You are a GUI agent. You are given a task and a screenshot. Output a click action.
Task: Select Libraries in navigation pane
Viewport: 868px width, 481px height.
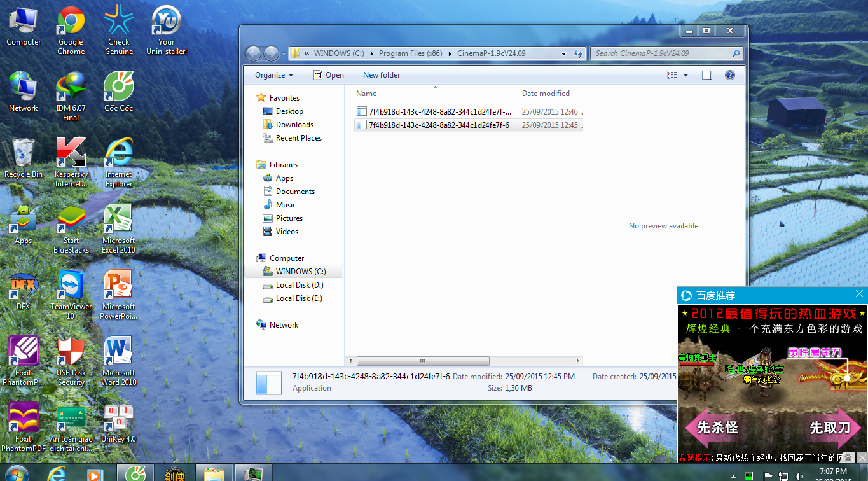(283, 165)
